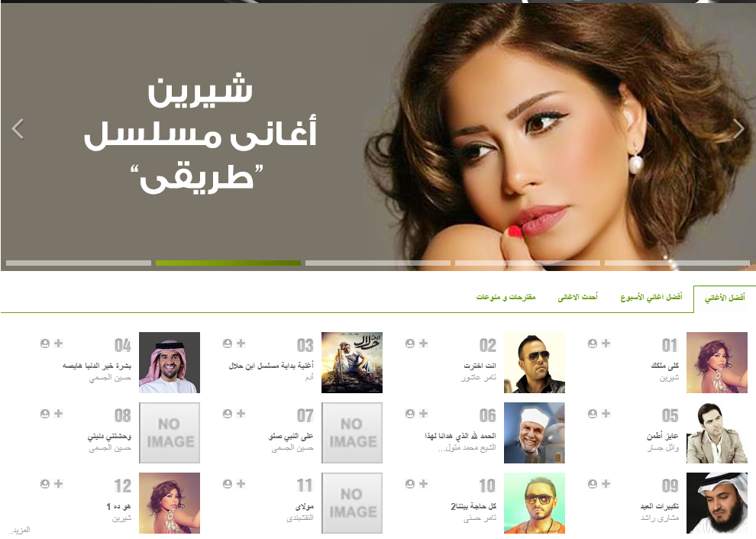Open song title كلى ملكك

[x=664, y=366]
